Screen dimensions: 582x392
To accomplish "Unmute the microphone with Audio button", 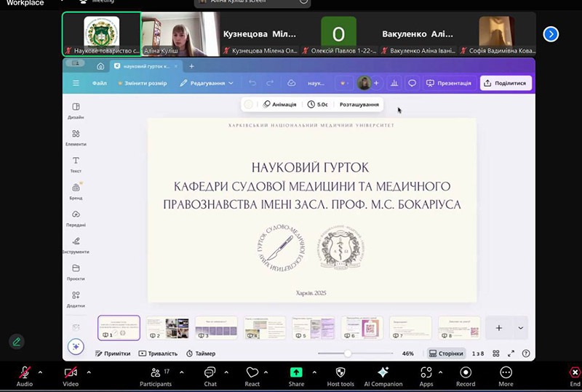I will coord(25,375).
